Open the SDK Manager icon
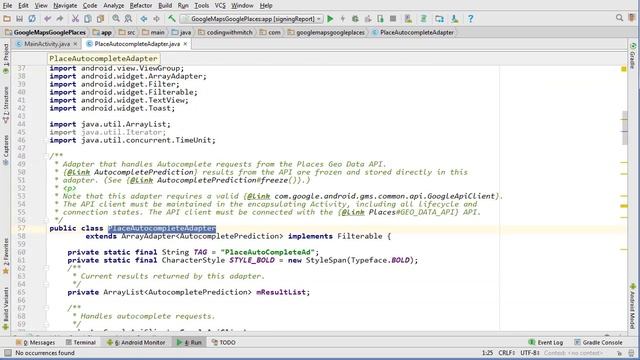Viewport: 640px width, 360px height. pyautogui.click(x=455, y=19)
